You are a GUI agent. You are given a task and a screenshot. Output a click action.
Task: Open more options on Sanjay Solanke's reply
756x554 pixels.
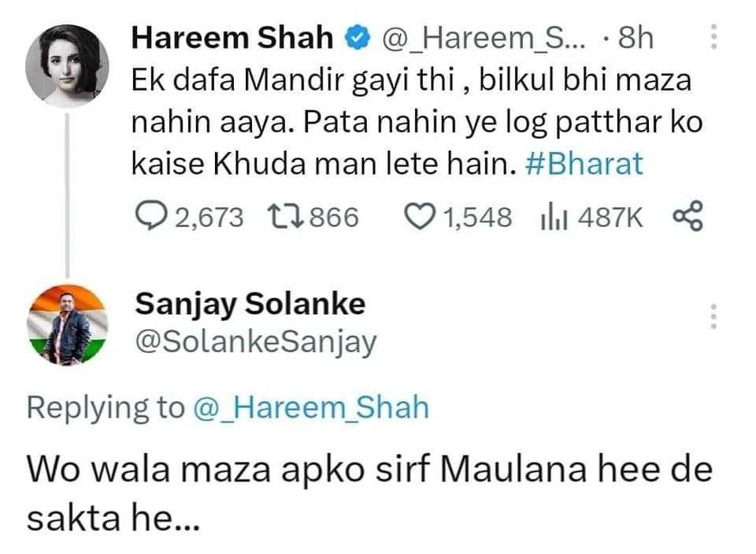[x=713, y=315]
